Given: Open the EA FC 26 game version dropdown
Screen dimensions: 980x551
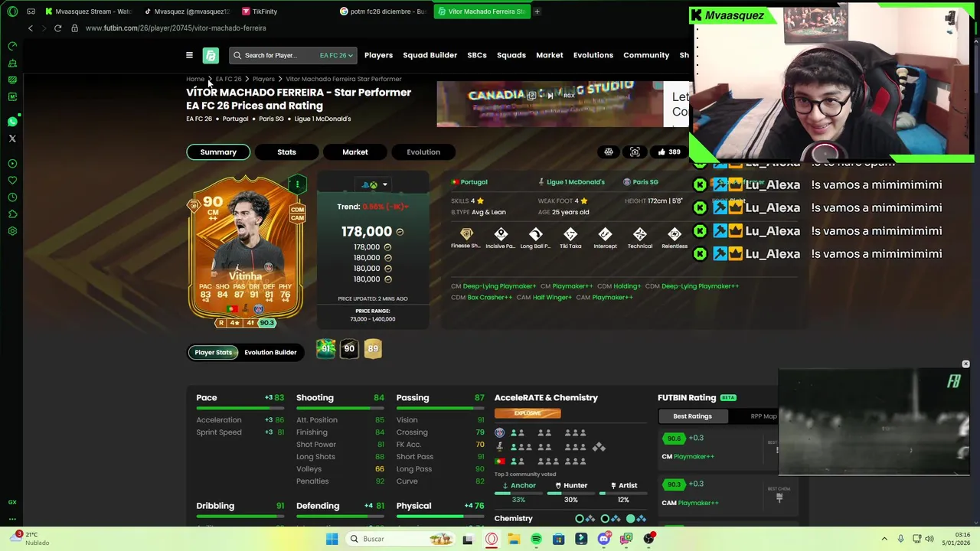Looking at the screenshot, I should (x=336, y=55).
